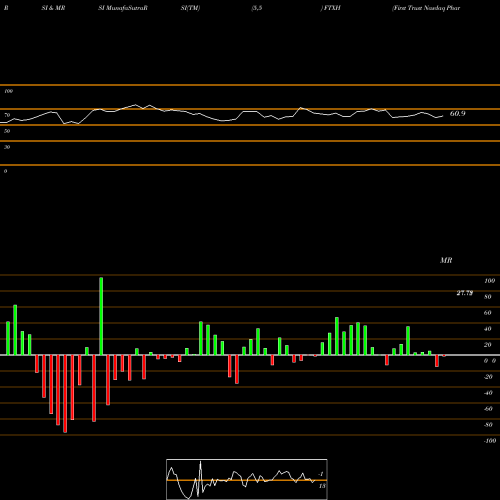The image size is (500, 500).
Task: Click the -100 label on MR axis
Action: (x=490, y=441)
